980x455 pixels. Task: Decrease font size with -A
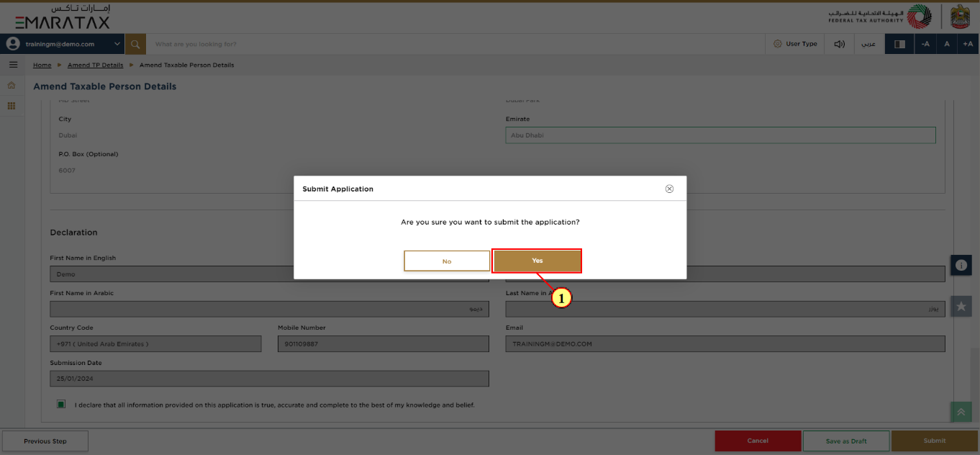[x=925, y=44]
